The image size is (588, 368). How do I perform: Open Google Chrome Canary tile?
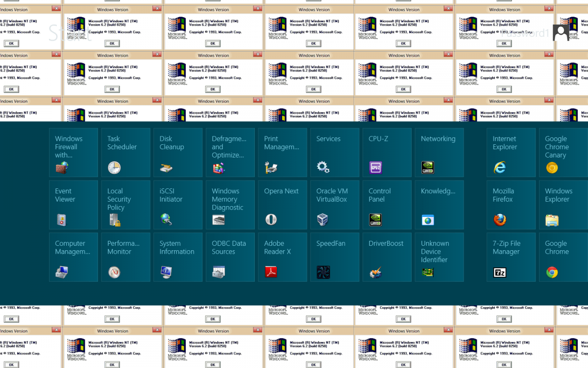click(563, 153)
